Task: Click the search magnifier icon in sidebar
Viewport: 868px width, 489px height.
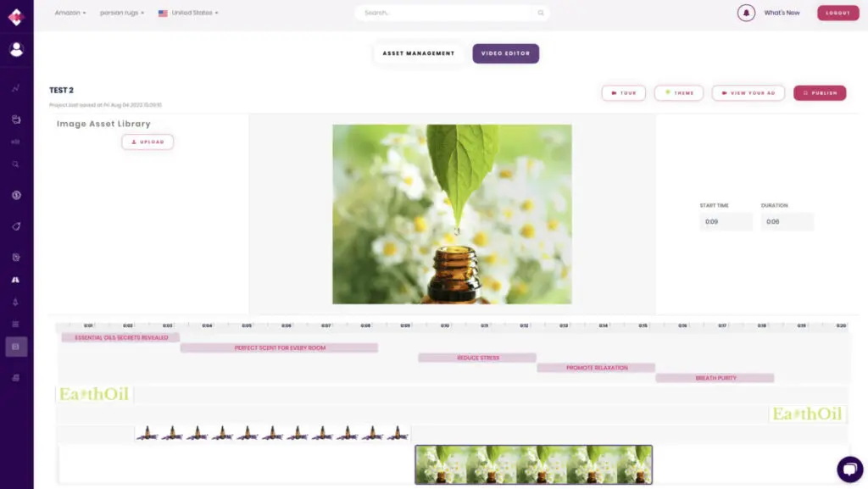Action: click(x=16, y=164)
